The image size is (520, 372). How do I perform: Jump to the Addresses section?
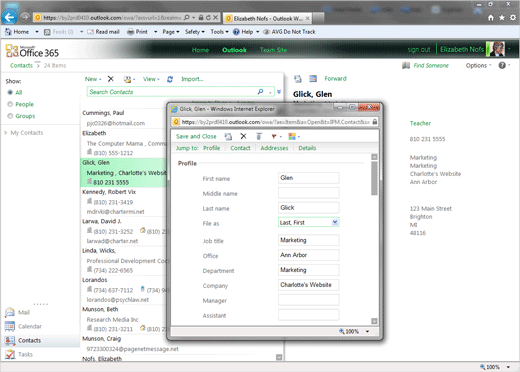click(x=274, y=148)
